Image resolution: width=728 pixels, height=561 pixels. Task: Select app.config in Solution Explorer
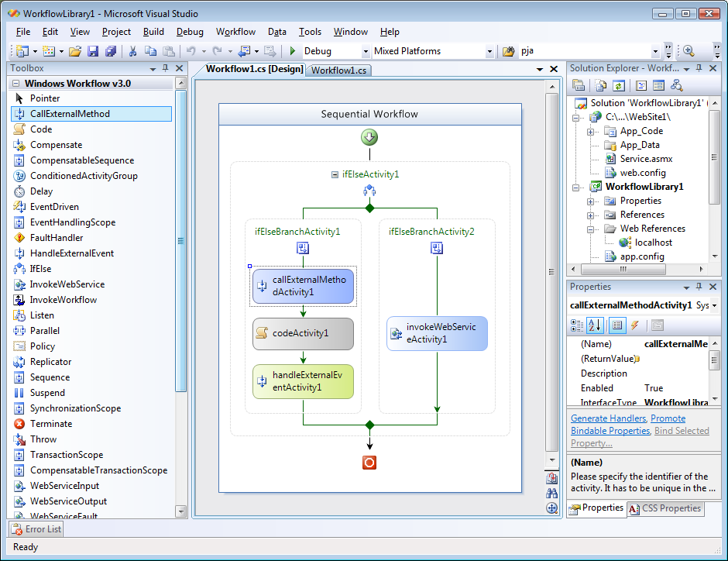pos(642,256)
